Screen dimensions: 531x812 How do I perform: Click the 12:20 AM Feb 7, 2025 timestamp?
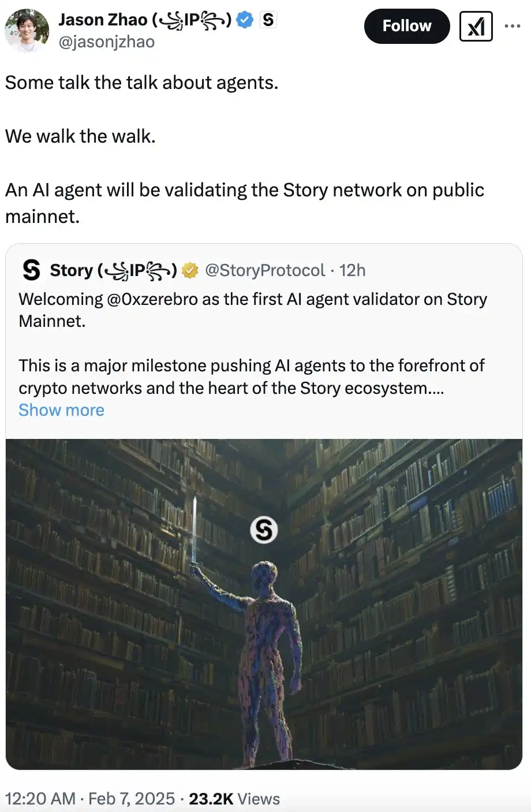click(90, 799)
